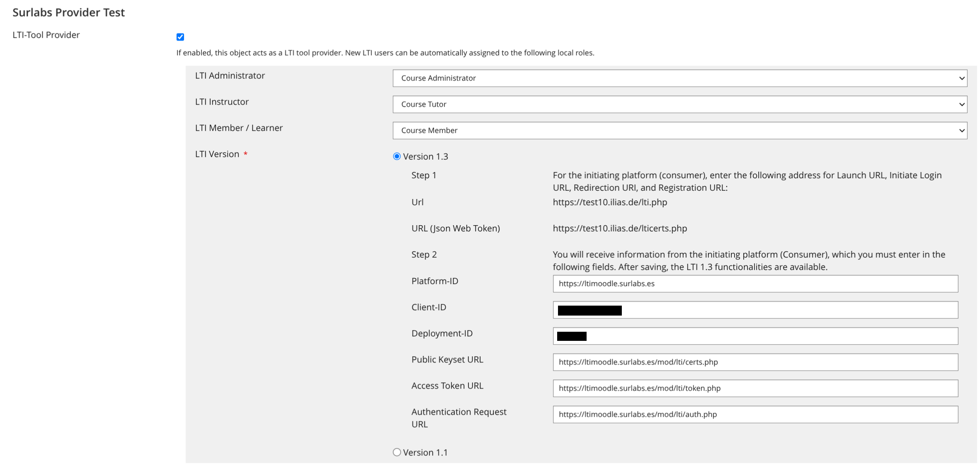Open the LTI Instructor role dropdown
Viewport: 980px width, 469px height.
[680, 104]
